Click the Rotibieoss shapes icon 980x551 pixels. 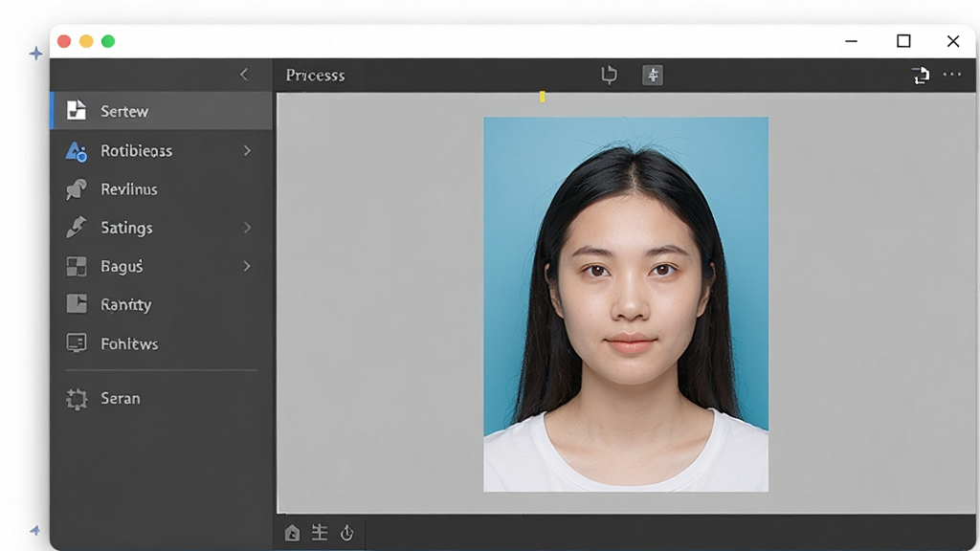[77, 151]
